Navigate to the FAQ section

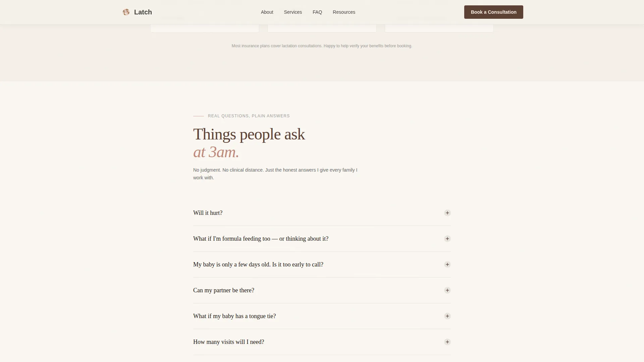(x=317, y=12)
